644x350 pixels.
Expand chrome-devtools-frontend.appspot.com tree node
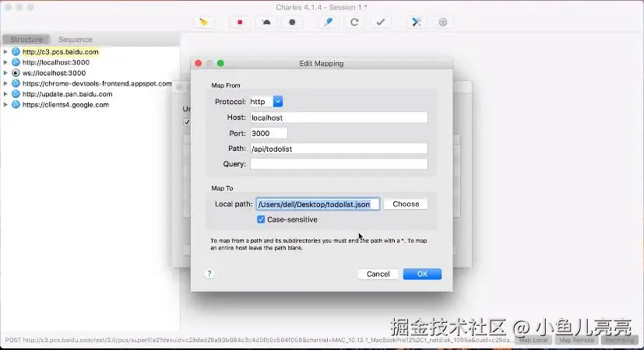click(5, 83)
